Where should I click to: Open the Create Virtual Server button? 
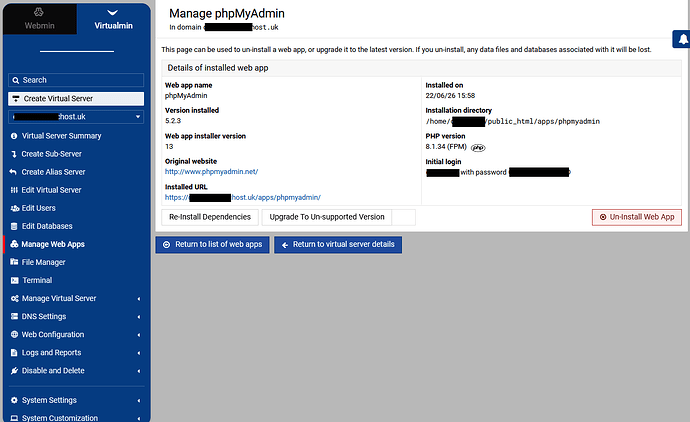(76, 99)
